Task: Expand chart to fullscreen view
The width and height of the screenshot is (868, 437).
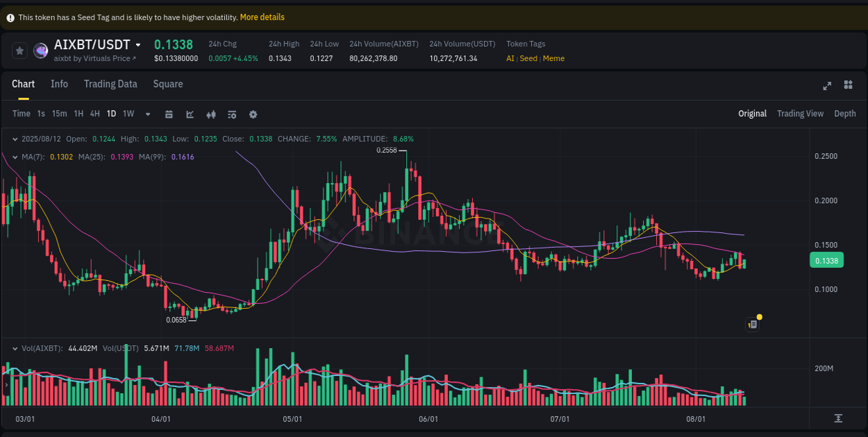Action: pos(826,85)
